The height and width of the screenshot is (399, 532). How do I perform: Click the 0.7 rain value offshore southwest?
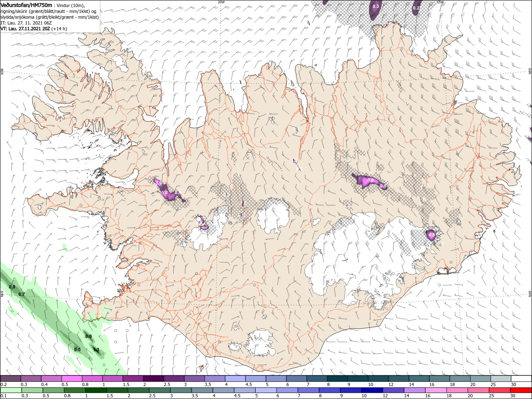pos(22,294)
